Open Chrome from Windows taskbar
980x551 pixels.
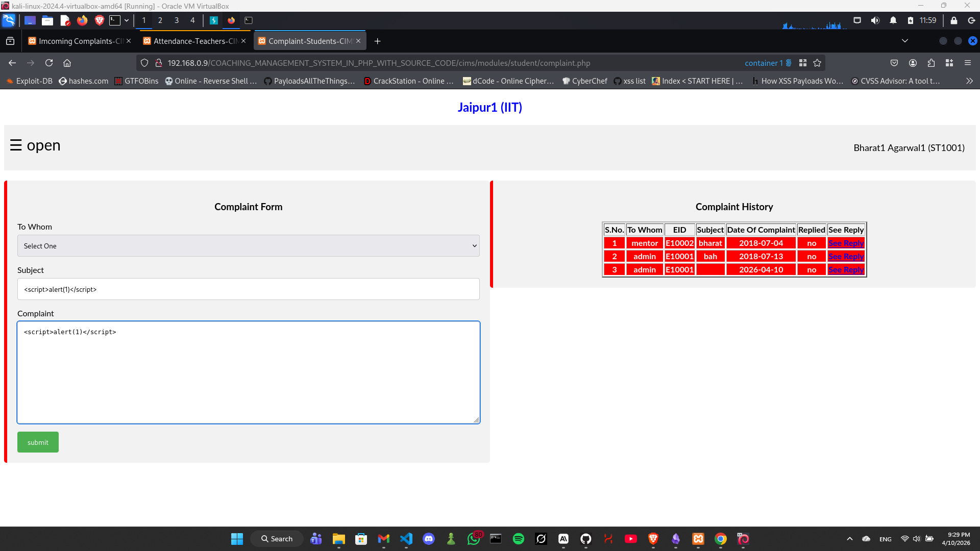coord(720,539)
